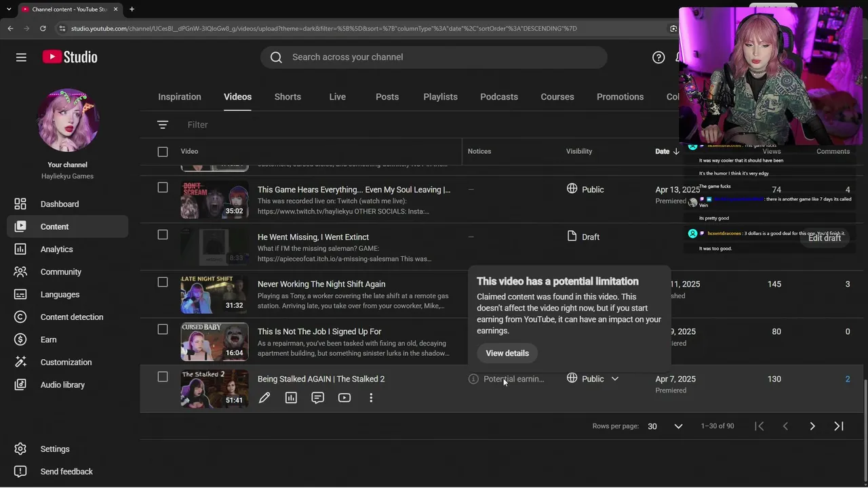Open the Cursed Baby video thumbnail
Viewport: 868px width, 488px height.
pyautogui.click(x=214, y=342)
